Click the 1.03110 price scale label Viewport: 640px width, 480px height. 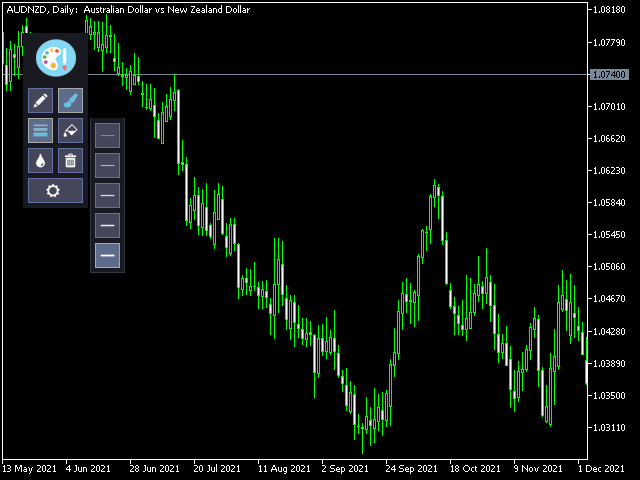[x=609, y=428]
